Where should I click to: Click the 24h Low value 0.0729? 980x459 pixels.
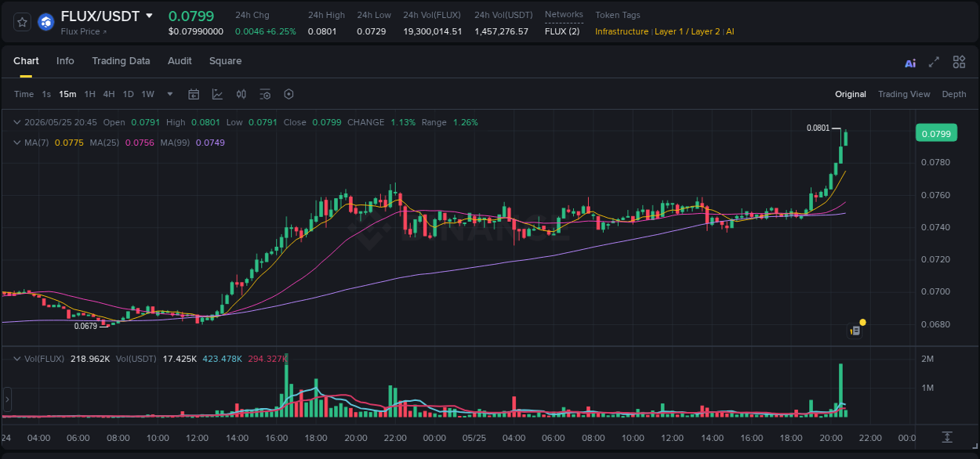pyautogui.click(x=371, y=31)
